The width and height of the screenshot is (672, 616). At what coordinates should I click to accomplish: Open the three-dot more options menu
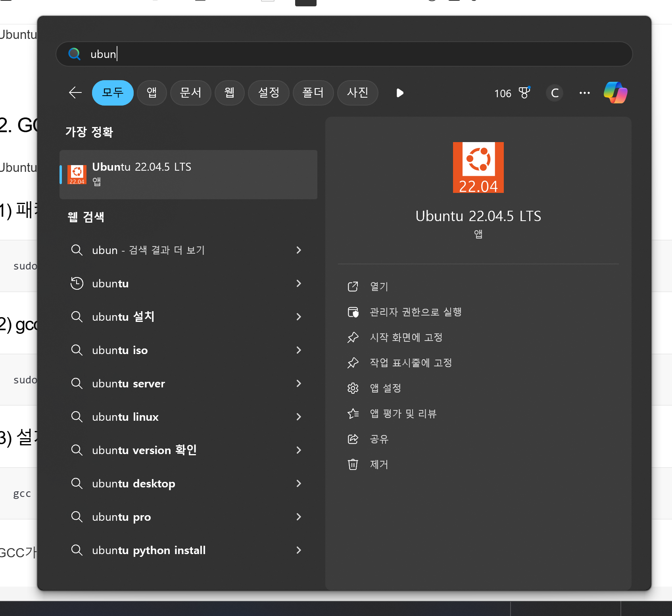pyautogui.click(x=584, y=93)
